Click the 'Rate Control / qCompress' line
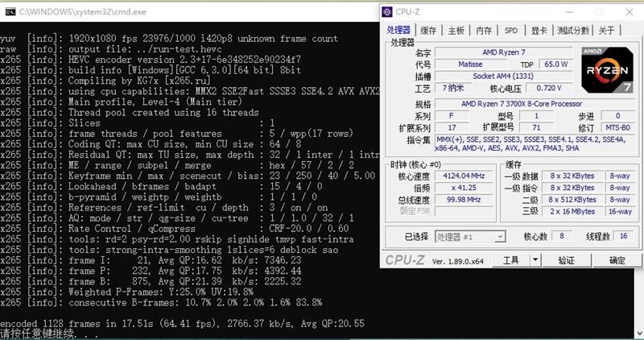 click(x=175, y=229)
